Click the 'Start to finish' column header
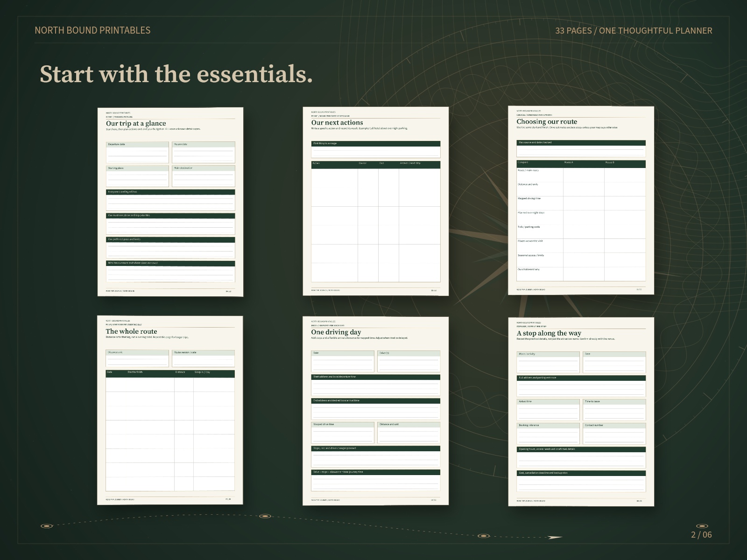The height and width of the screenshot is (560, 747). tap(135, 372)
